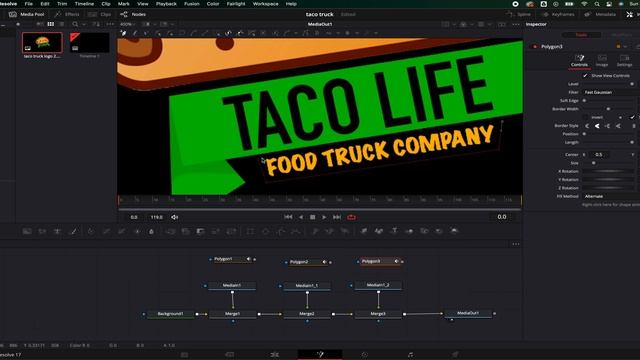
Task: Switch to Inspector Settings tab
Action: (624, 61)
